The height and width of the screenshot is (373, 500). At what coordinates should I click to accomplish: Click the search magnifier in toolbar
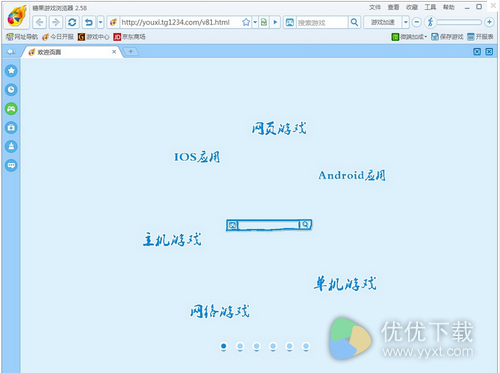pos(354,22)
